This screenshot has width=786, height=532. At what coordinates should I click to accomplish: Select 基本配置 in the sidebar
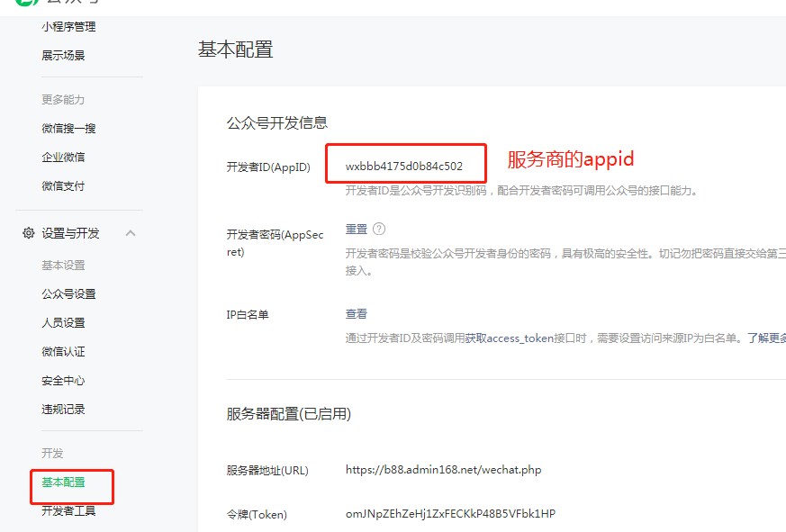coord(63,482)
